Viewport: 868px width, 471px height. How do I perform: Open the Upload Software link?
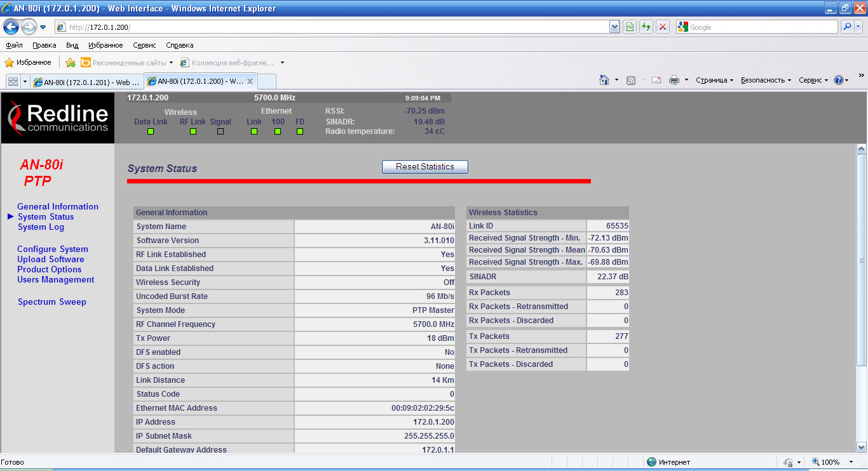pos(51,259)
